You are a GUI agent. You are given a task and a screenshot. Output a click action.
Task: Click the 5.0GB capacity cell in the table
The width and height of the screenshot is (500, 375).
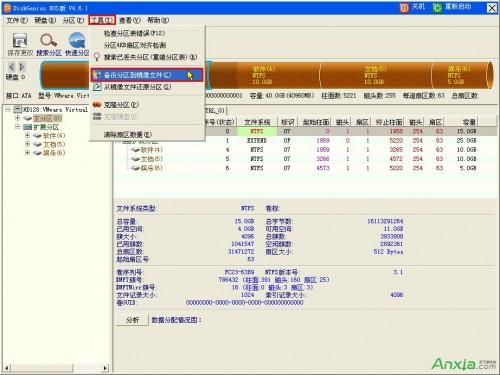pyautogui.click(x=468, y=168)
